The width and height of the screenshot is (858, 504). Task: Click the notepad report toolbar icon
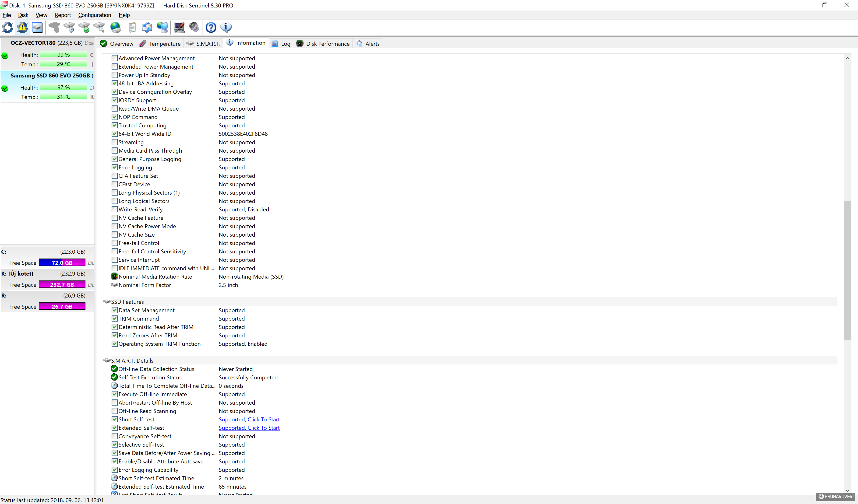[x=132, y=27]
